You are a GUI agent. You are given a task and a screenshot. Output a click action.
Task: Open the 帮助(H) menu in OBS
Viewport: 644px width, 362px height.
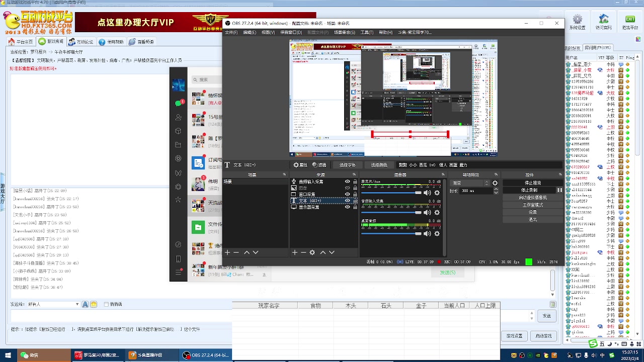pos(385,32)
